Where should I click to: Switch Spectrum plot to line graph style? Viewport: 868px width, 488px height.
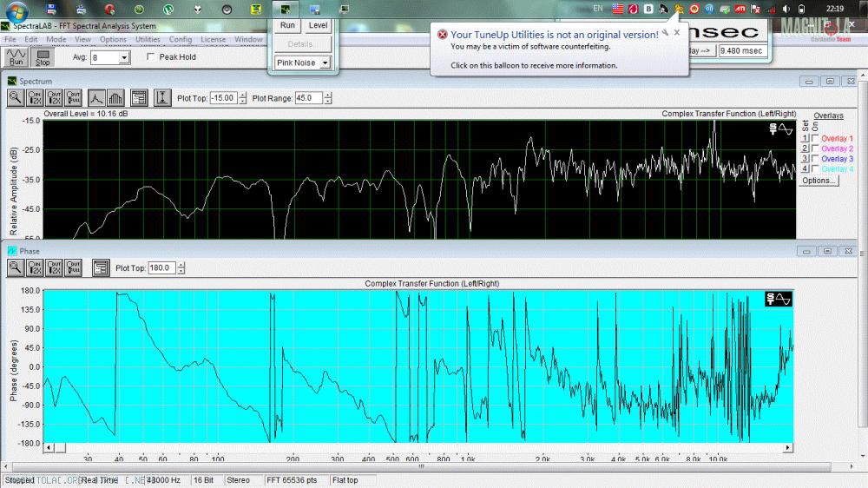95,98
